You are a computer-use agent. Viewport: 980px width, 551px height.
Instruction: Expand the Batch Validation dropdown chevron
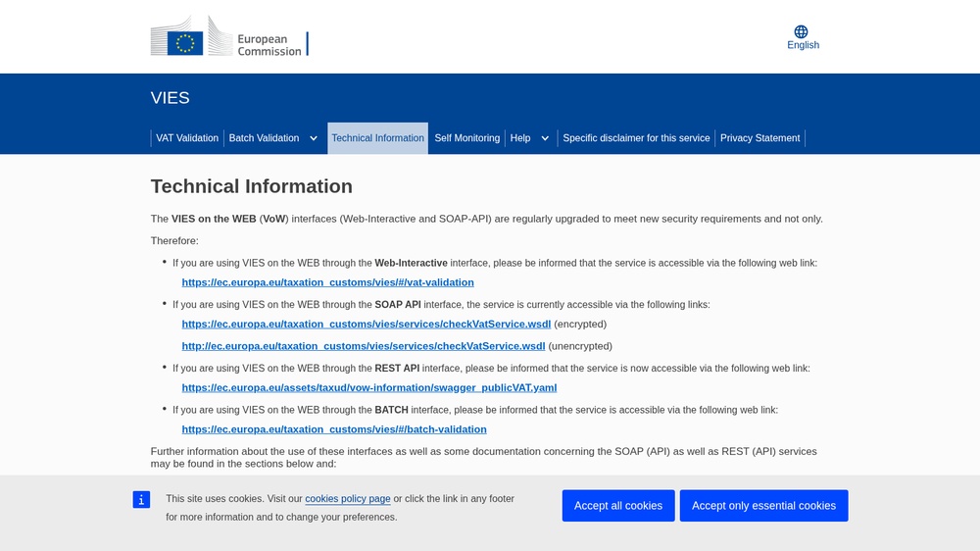(314, 138)
